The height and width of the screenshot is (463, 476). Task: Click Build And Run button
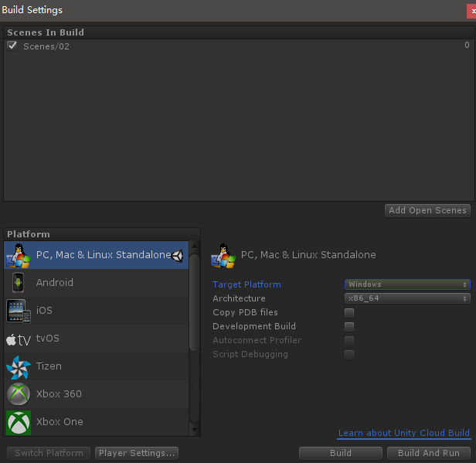click(429, 453)
